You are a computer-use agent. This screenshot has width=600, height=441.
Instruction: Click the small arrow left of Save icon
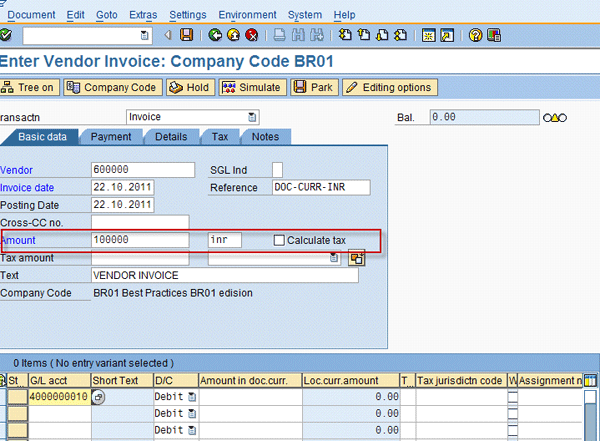tap(168, 35)
